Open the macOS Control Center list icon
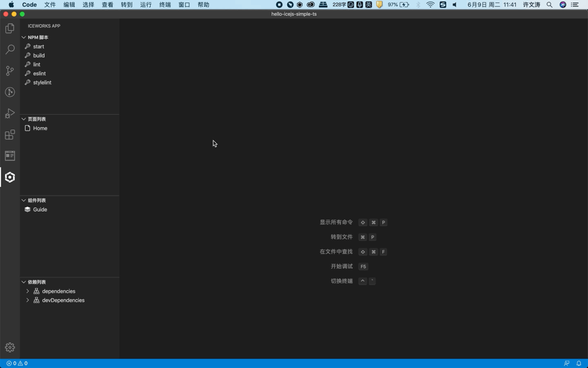 tap(575, 4)
